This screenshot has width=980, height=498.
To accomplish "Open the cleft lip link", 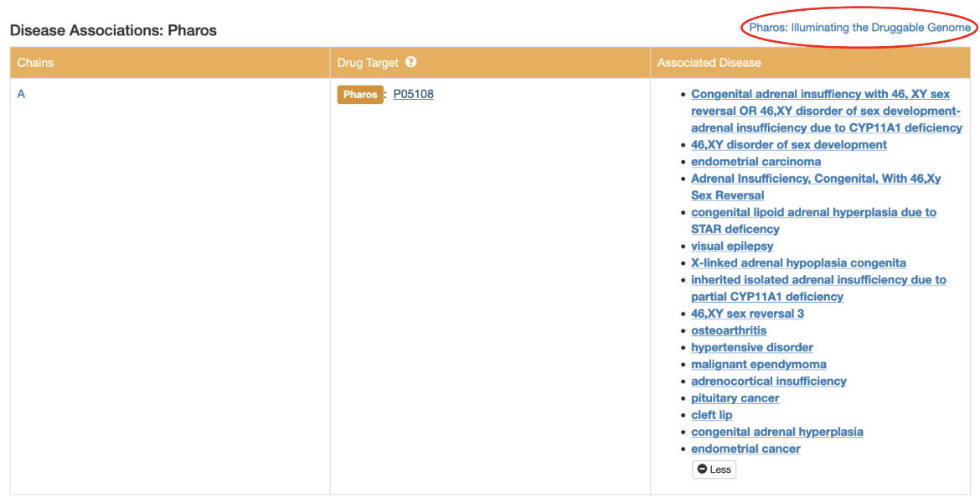I will [712, 415].
